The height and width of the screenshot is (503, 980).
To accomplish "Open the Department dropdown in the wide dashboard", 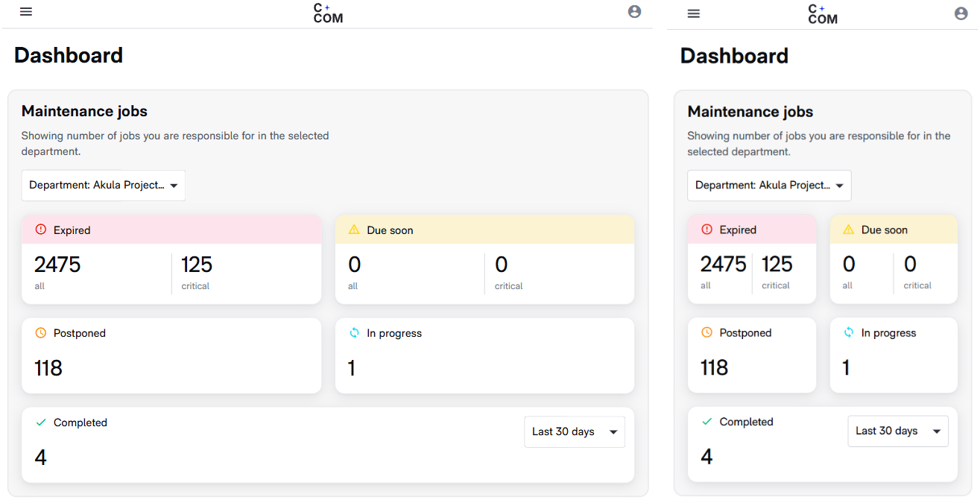I will point(104,186).
